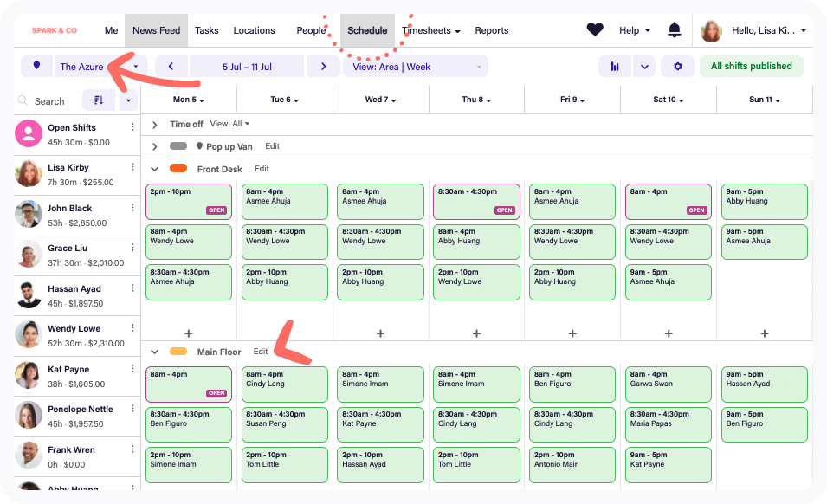The width and height of the screenshot is (827, 504).
Task: Open the Open Shifts three-dot menu
Action: (132, 127)
